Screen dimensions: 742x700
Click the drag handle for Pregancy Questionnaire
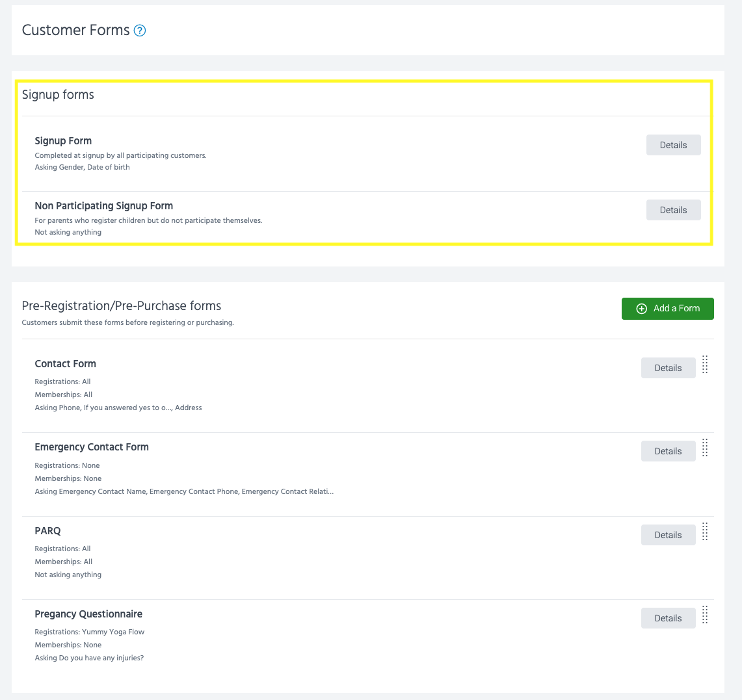click(705, 615)
